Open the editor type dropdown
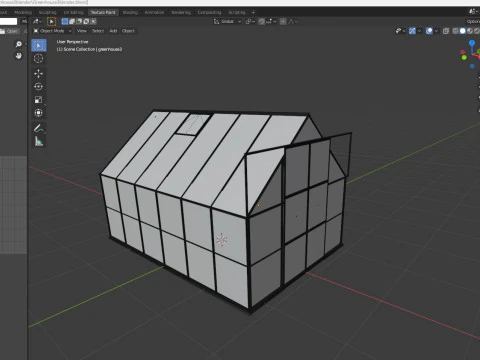 tap(37, 22)
